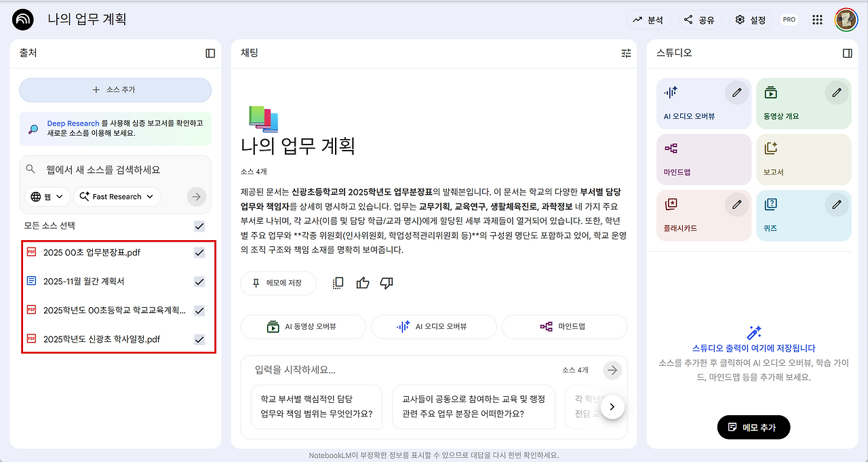Open the Studio 마인드맵 card

704,159
